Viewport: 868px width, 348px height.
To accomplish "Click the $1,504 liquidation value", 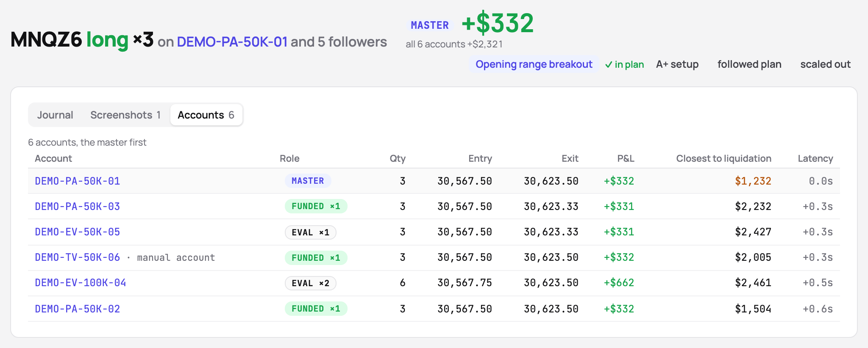I will [x=753, y=309].
